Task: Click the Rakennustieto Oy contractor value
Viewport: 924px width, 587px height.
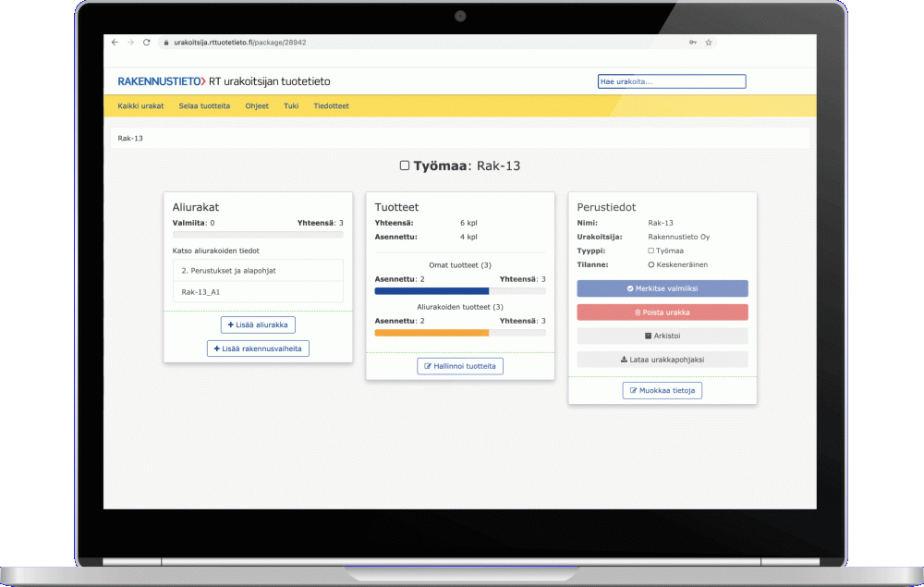Action: point(679,237)
